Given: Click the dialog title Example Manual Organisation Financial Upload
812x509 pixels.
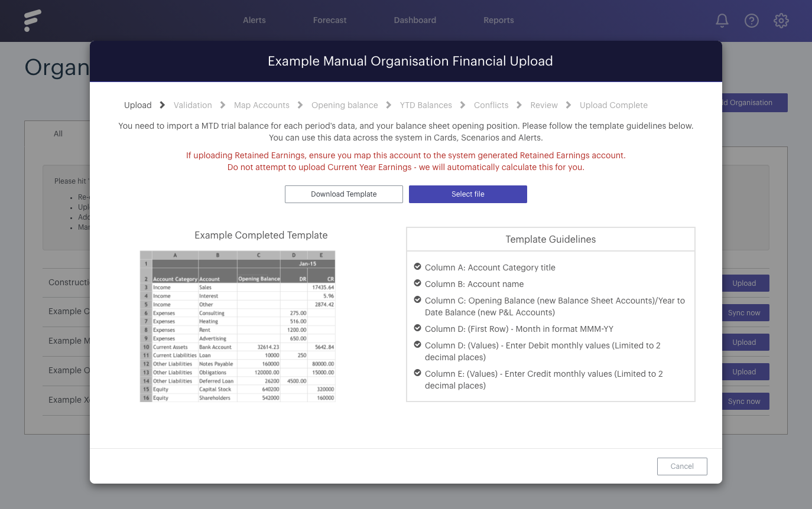Looking at the screenshot, I should (410, 61).
